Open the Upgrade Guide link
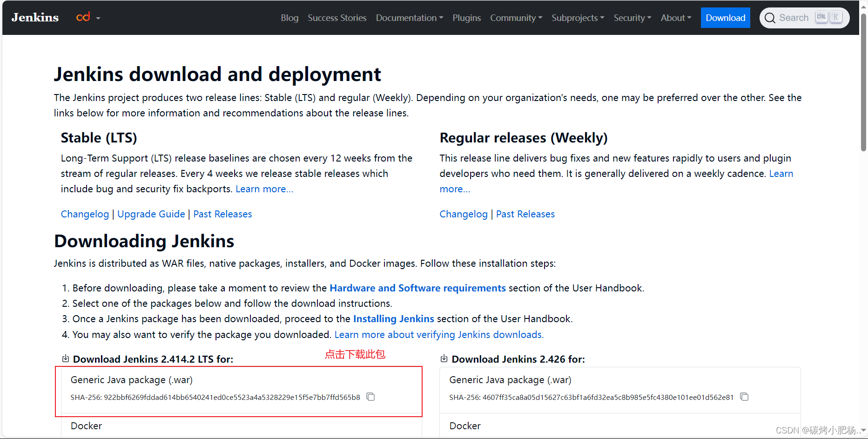This screenshot has height=439, width=868. point(151,214)
